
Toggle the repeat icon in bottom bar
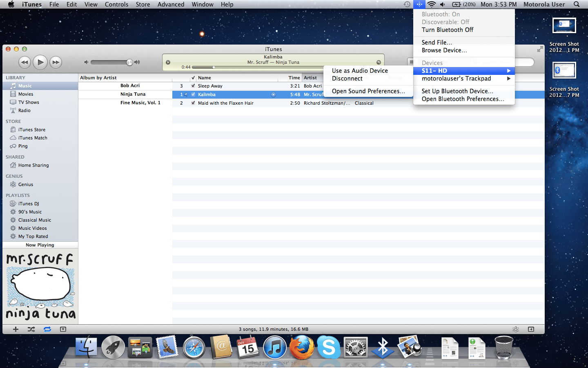tap(47, 329)
